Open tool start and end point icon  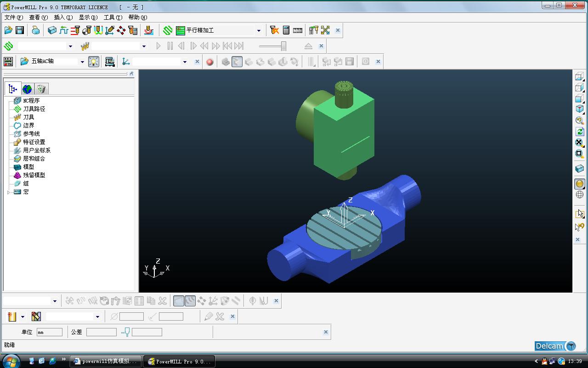click(86, 30)
